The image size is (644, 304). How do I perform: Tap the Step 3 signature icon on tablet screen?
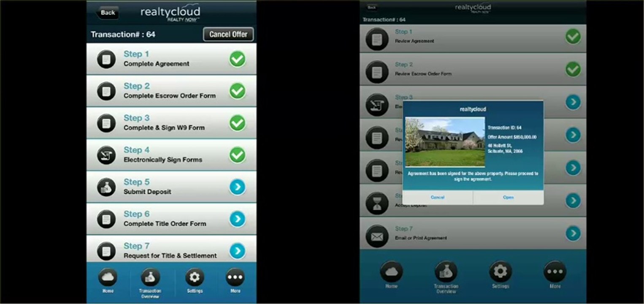coord(377,105)
